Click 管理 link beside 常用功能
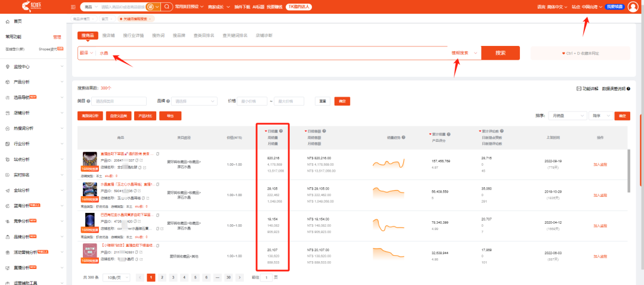This screenshot has height=285, width=644. [x=57, y=37]
